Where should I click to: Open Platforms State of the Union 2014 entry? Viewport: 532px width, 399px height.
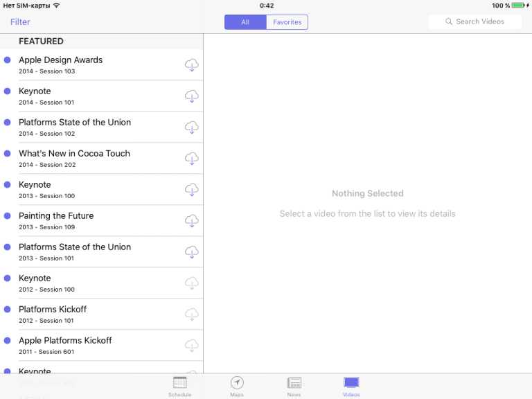101,127
